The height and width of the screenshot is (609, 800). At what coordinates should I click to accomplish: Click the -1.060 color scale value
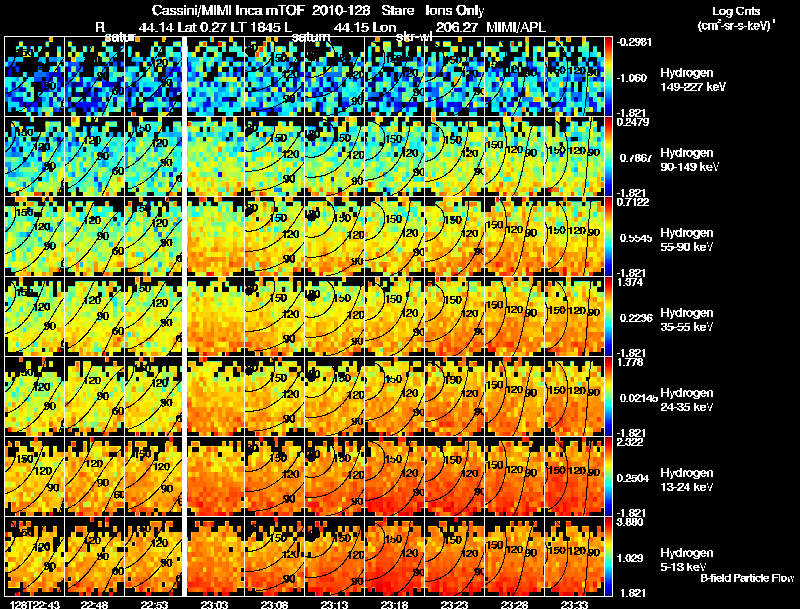pos(633,78)
